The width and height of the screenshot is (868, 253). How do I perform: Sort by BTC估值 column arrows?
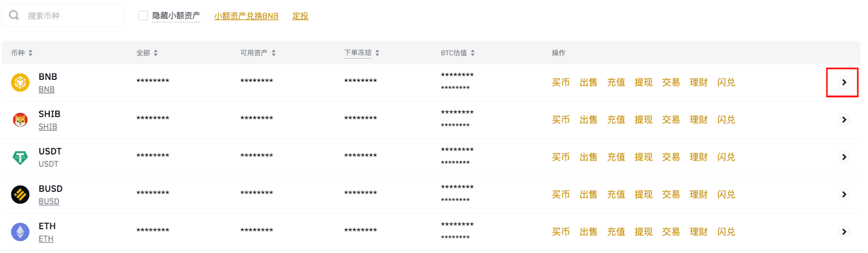473,53
